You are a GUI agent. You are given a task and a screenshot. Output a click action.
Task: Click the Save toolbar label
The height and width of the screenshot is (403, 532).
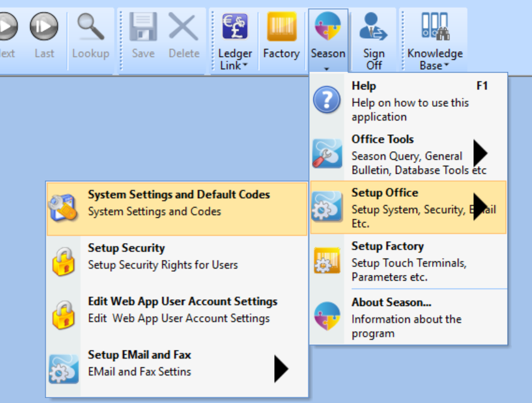[x=143, y=53]
